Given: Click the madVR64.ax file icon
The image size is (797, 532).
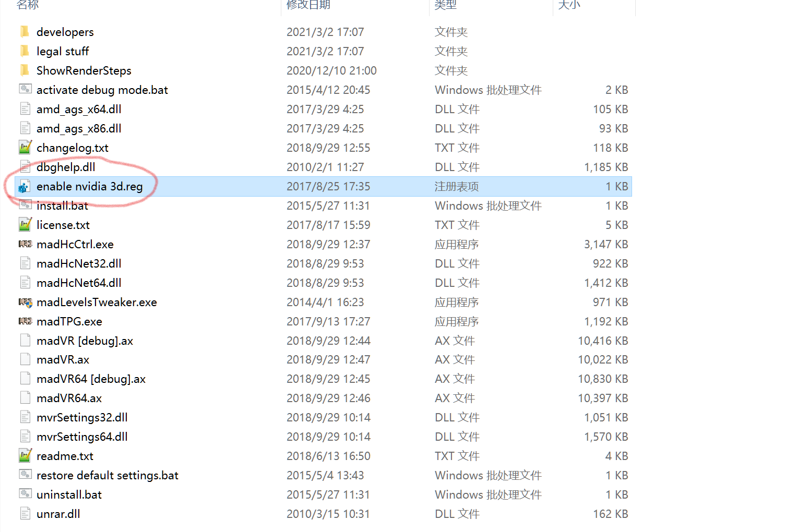Looking at the screenshot, I should [x=25, y=398].
